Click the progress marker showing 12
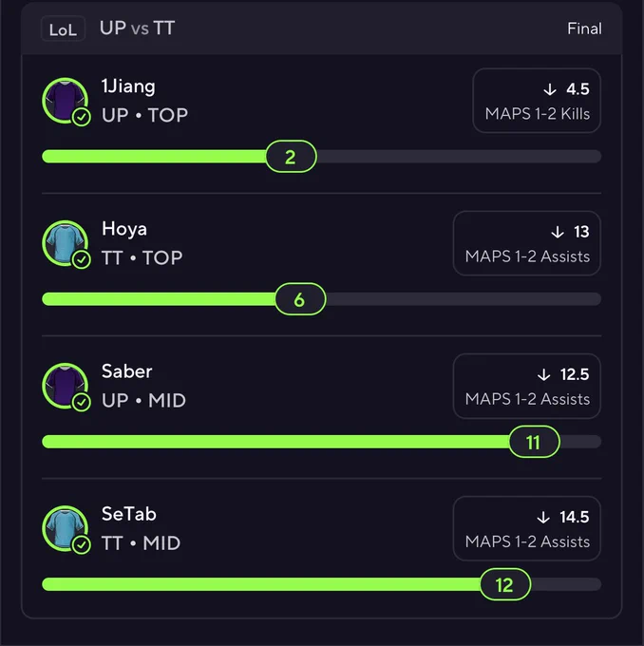This screenshot has width=644, height=646. click(505, 584)
